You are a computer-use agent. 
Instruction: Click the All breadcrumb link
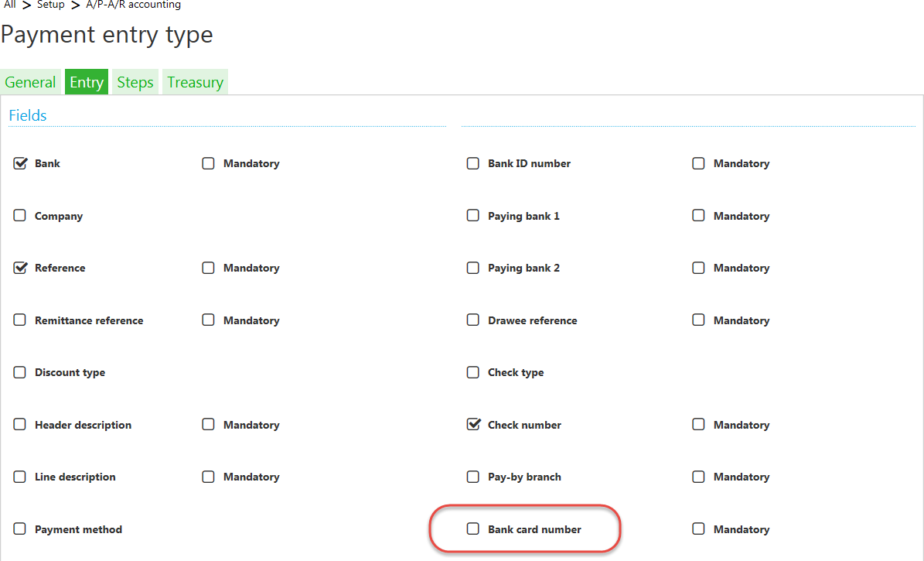[x=10, y=5]
